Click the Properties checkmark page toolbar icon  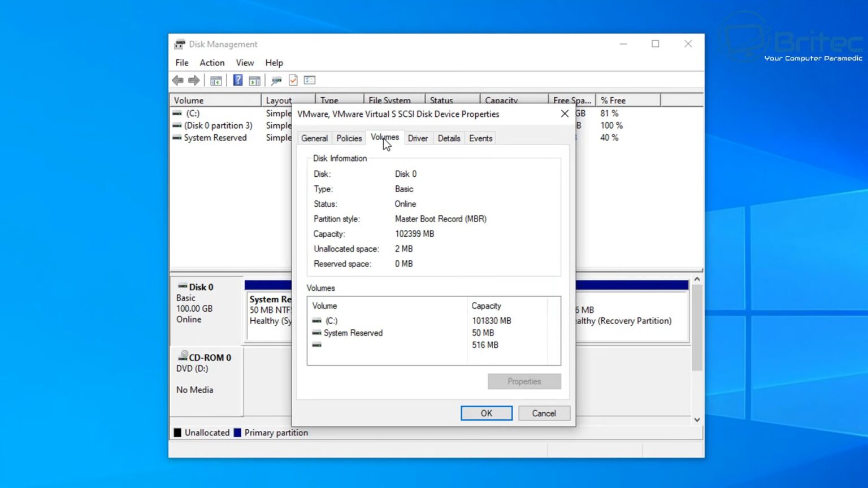pos(293,80)
